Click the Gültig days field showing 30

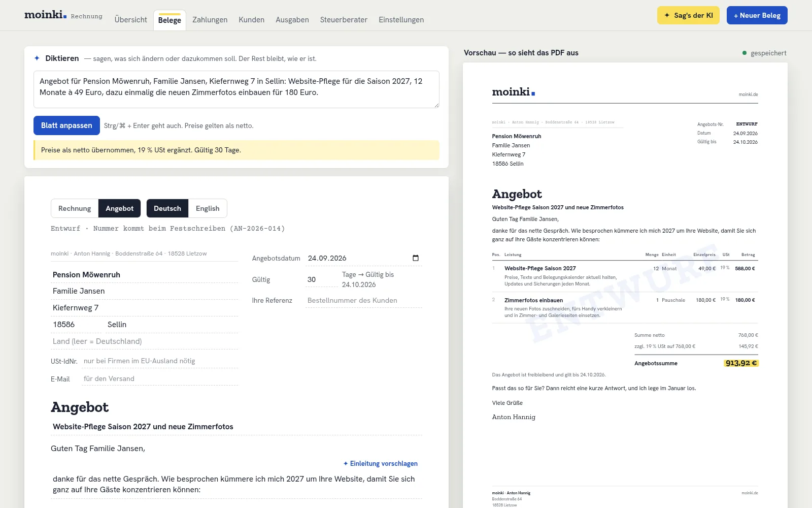[x=321, y=279]
